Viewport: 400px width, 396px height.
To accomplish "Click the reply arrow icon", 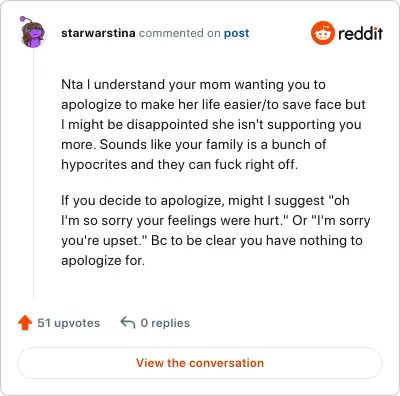I will click(x=128, y=322).
